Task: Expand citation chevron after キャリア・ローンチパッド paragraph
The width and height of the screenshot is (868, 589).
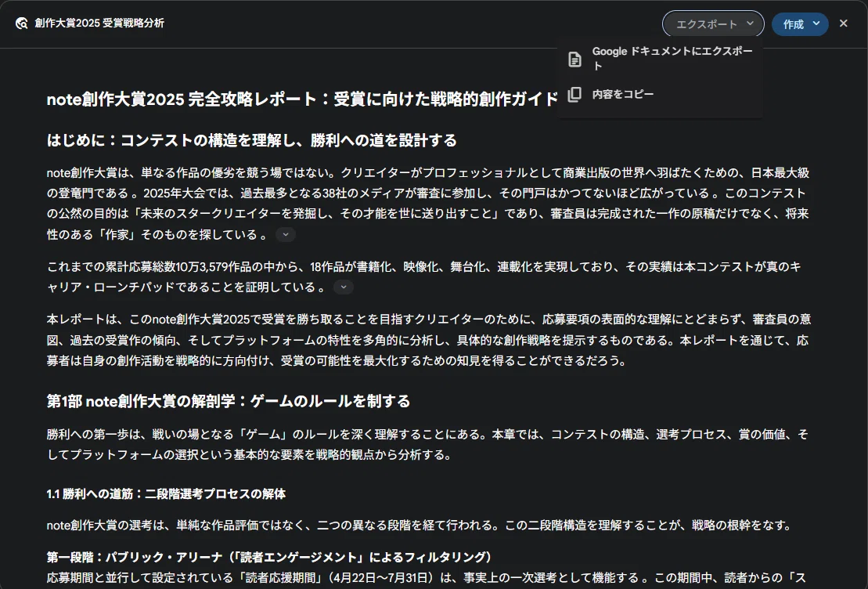Action: 344,287
